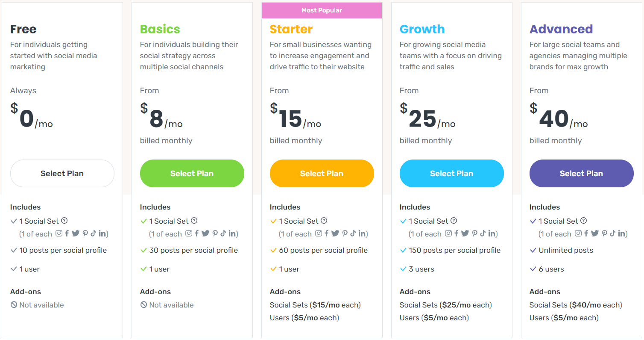644x340 pixels.
Task: Choose the green Basics Select Plan button
Action: coord(192,173)
